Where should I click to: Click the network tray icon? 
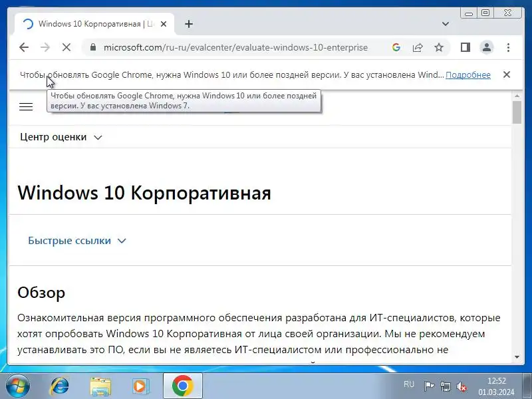pos(445,386)
